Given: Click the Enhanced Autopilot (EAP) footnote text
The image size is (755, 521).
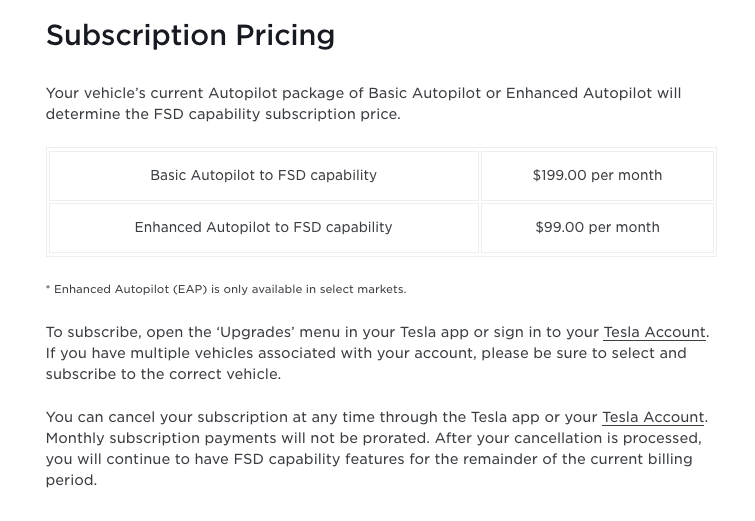Looking at the screenshot, I should coord(226,289).
